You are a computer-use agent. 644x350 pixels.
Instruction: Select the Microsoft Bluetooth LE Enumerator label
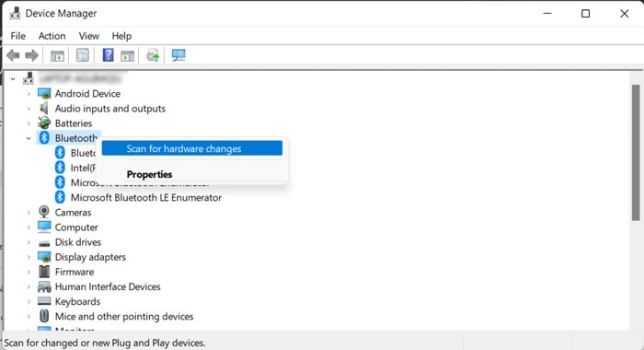coord(146,197)
